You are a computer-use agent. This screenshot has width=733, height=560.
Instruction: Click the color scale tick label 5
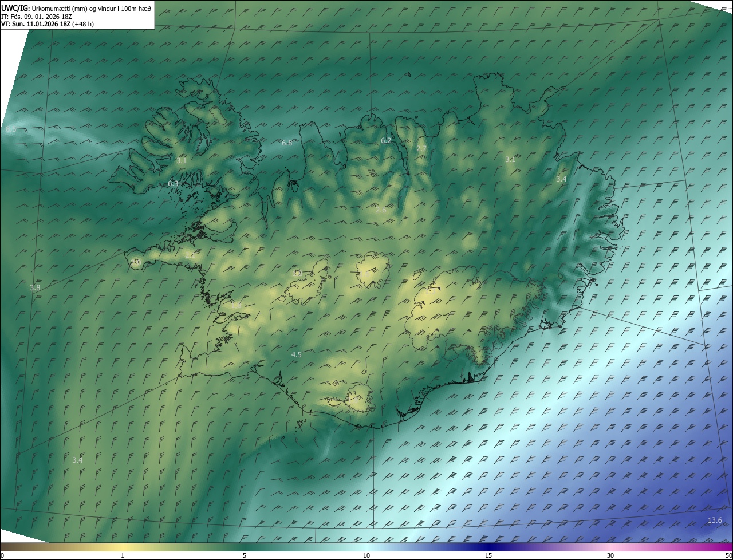pyautogui.click(x=245, y=555)
